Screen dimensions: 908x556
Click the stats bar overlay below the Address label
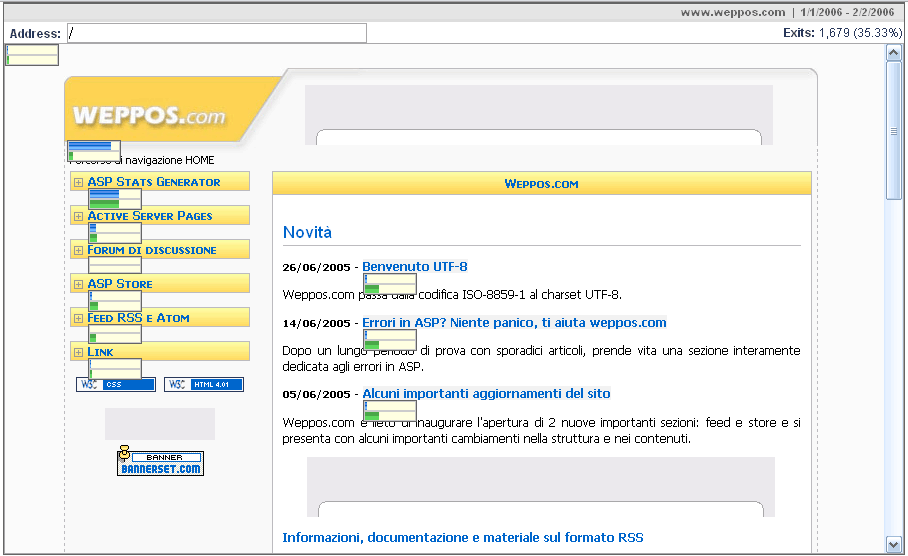32,55
